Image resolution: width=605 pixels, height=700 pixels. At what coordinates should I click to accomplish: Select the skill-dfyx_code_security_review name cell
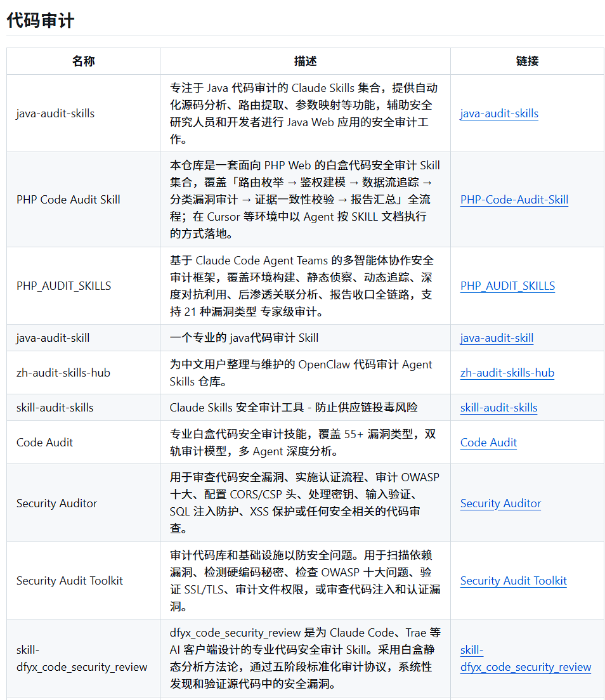tap(84, 659)
